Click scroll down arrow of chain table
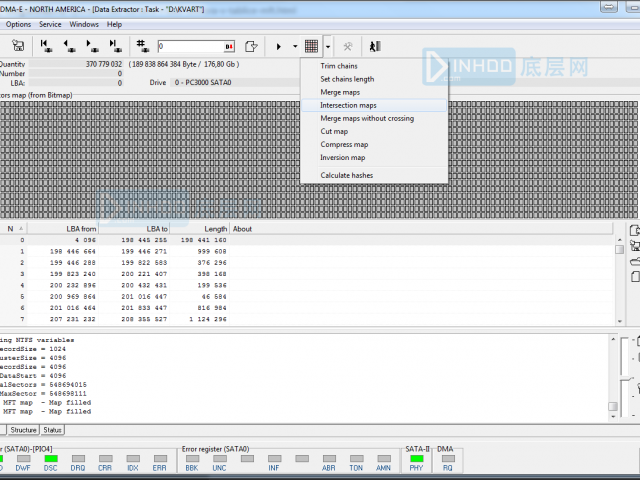640x480 pixels. [x=620, y=322]
